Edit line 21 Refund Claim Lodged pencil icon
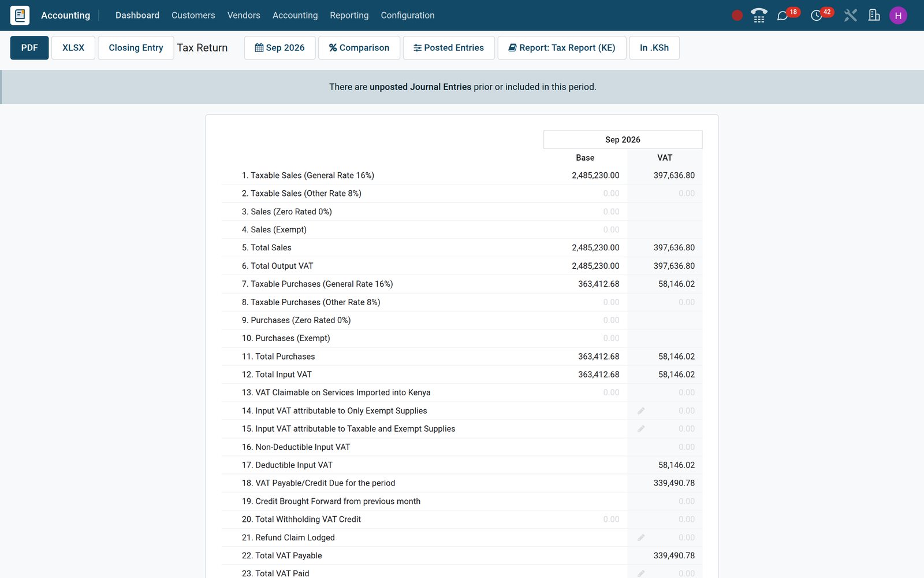924x578 pixels. click(641, 538)
